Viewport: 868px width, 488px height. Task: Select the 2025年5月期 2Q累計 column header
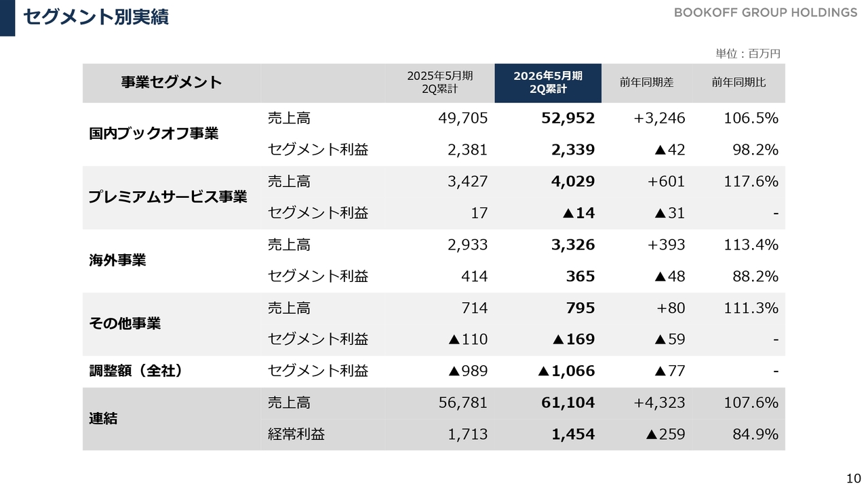[x=439, y=83]
